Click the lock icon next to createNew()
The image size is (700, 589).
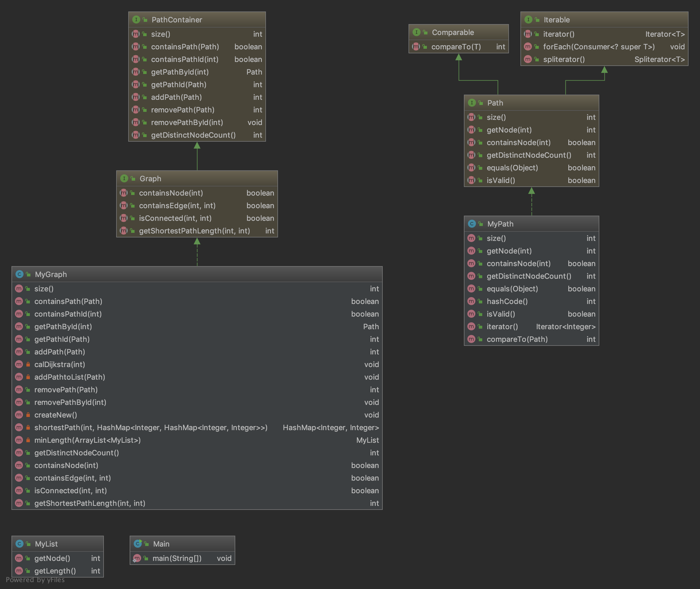point(28,415)
